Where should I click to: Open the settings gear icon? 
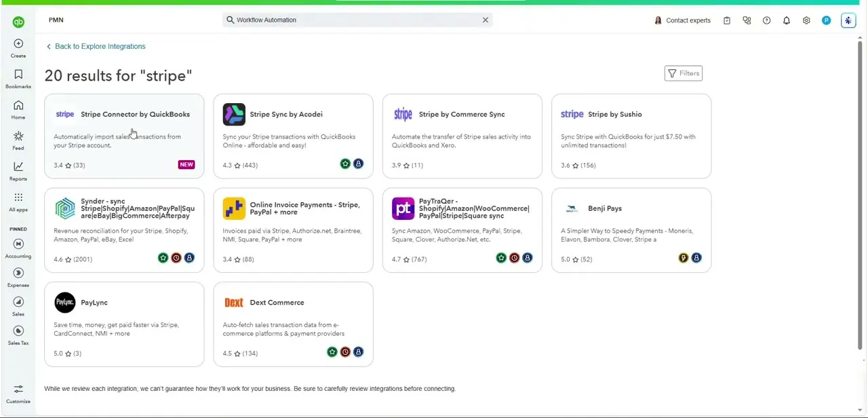click(806, 20)
